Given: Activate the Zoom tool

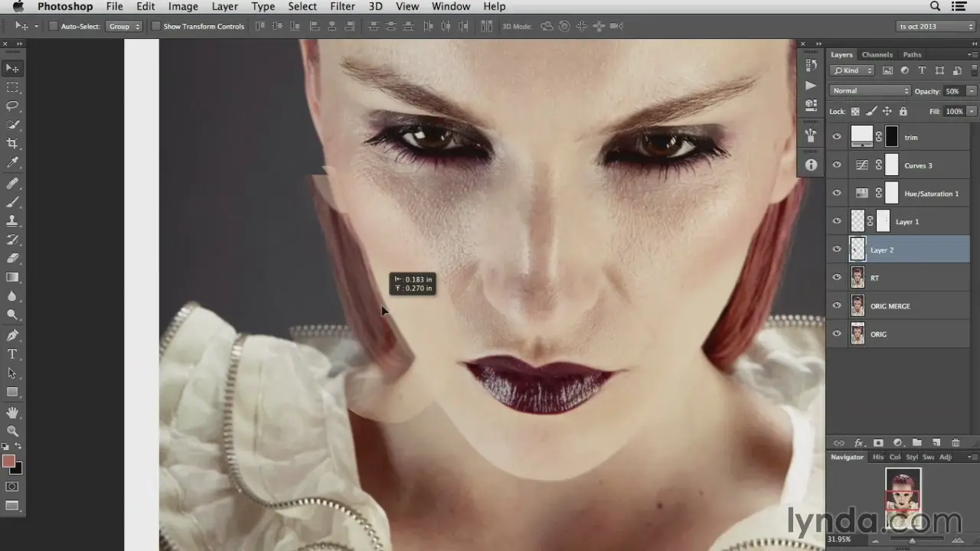Looking at the screenshot, I should (12, 431).
